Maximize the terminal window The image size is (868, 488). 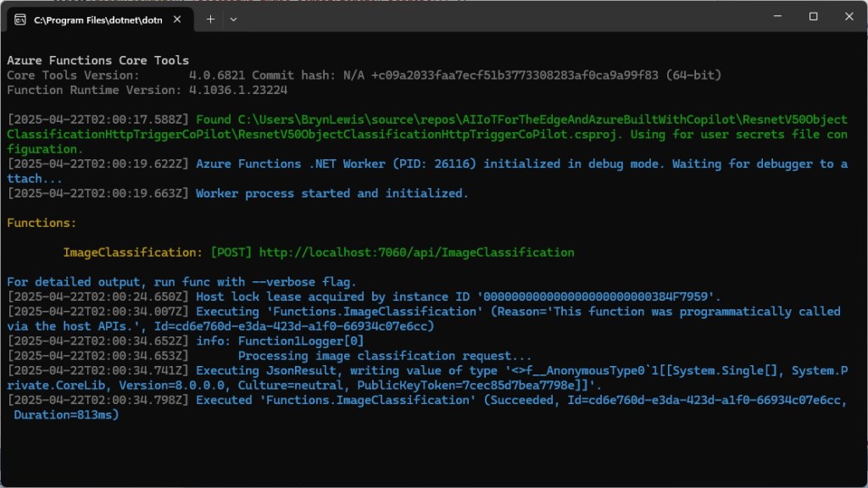(813, 17)
